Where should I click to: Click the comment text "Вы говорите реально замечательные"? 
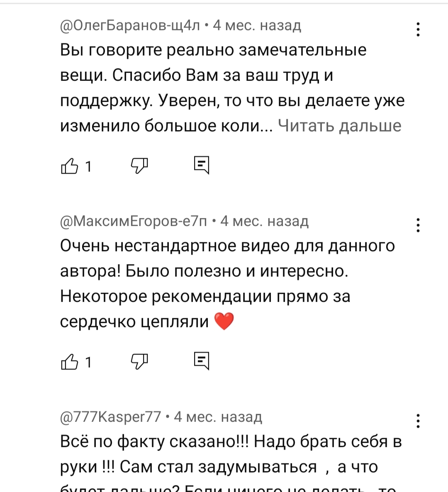tap(213, 50)
